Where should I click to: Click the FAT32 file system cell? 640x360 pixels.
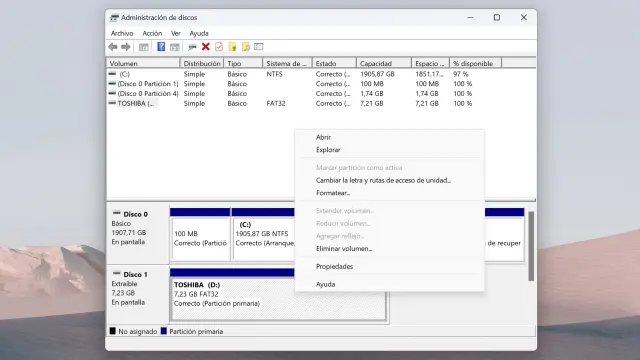pyautogui.click(x=276, y=103)
